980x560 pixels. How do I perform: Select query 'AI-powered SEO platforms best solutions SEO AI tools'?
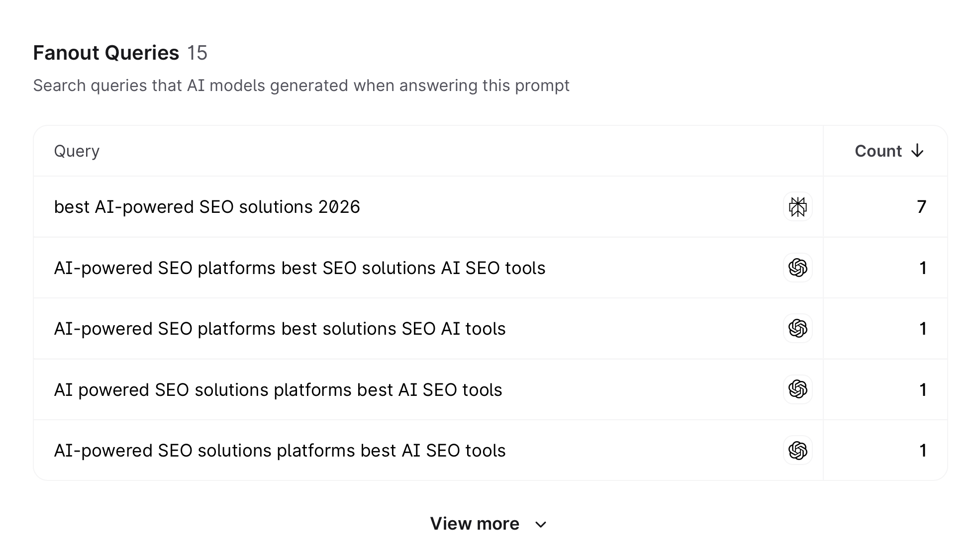pos(280,329)
